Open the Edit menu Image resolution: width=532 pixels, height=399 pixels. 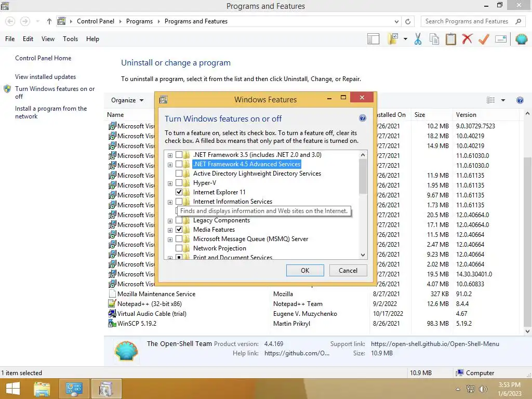tap(28, 39)
